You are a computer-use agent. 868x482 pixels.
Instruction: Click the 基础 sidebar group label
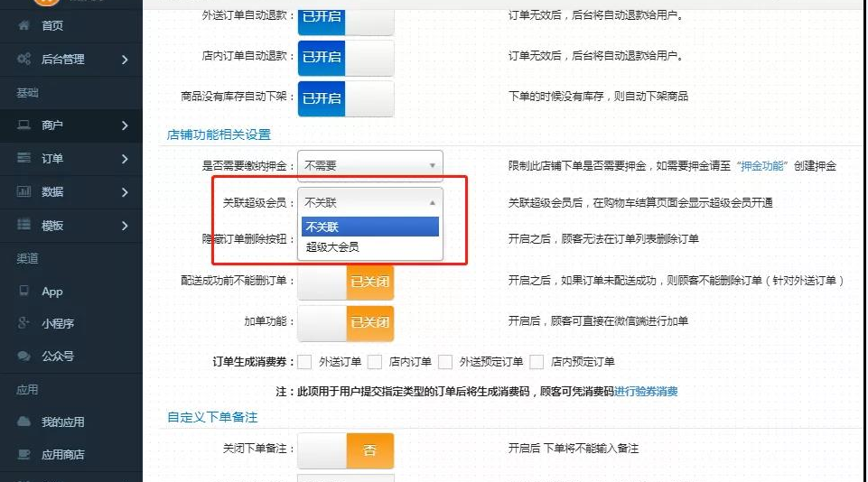pos(28,92)
